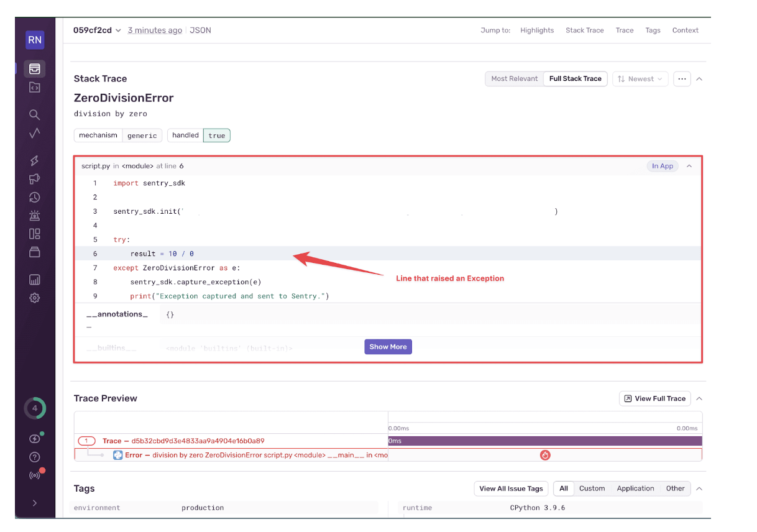Click the Dashboards grid icon
The width and height of the screenshot is (757, 532).
pyautogui.click(x=35, y=234)
